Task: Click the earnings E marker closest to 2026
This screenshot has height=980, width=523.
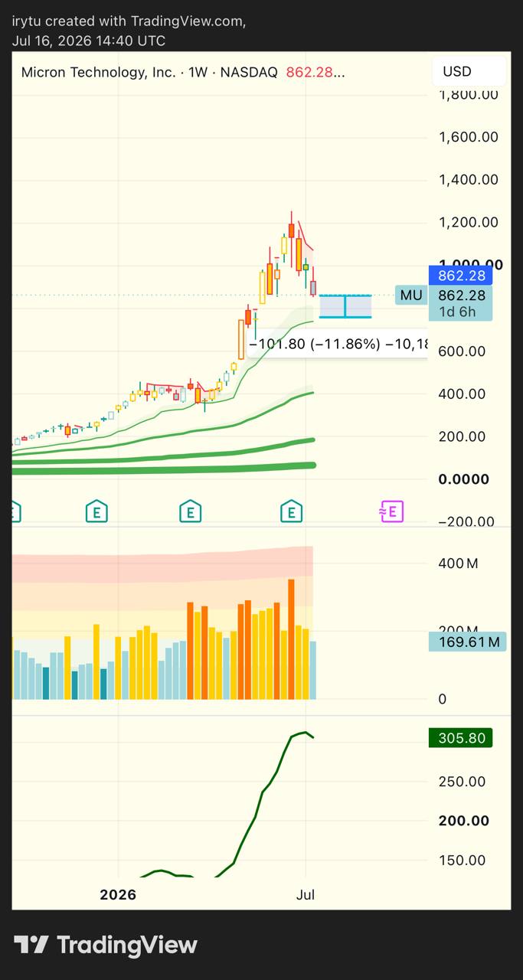Action: tap(96, 511)
